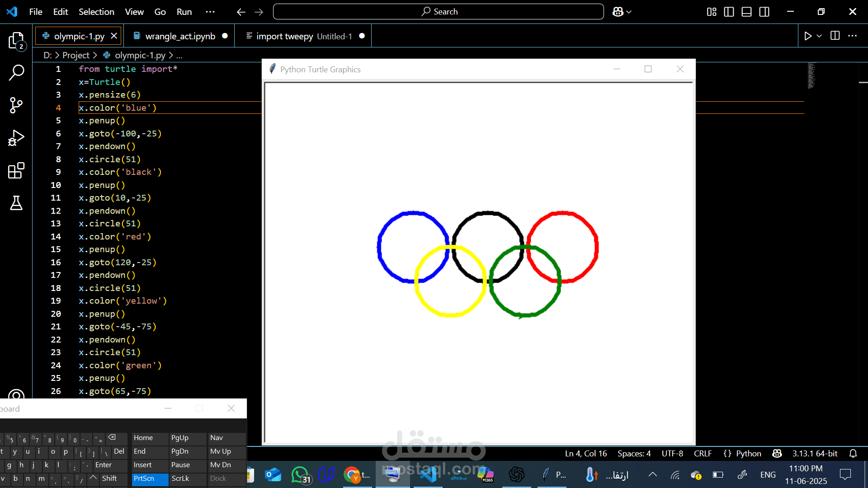Viewport: 868px width, 488px height.
Task: Open the Edit menu
Action: pyautogui.click(x=61, y=12)
